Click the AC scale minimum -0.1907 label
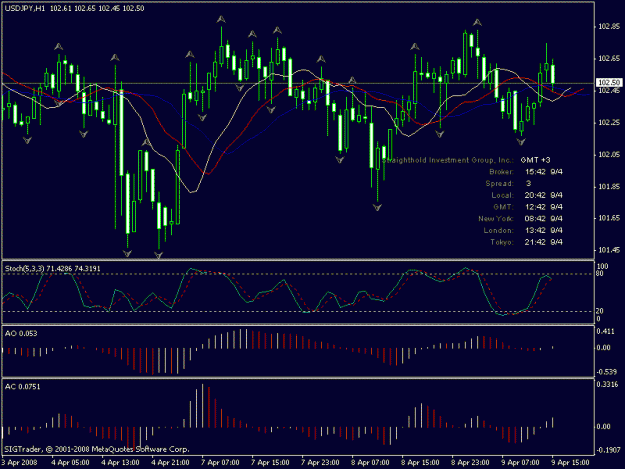The image size is (625, 469). pos(608,450)
